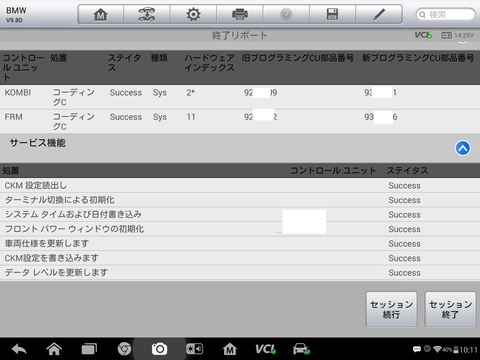Tap the 終了リポート title
Viewport: 480px width, 360px height.
[239, 35]
